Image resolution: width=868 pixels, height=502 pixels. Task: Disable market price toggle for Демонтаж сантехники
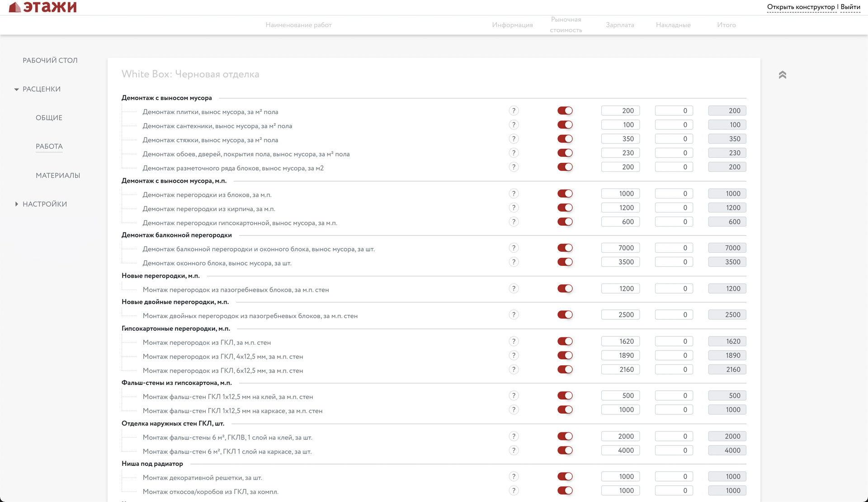point(565,125)
